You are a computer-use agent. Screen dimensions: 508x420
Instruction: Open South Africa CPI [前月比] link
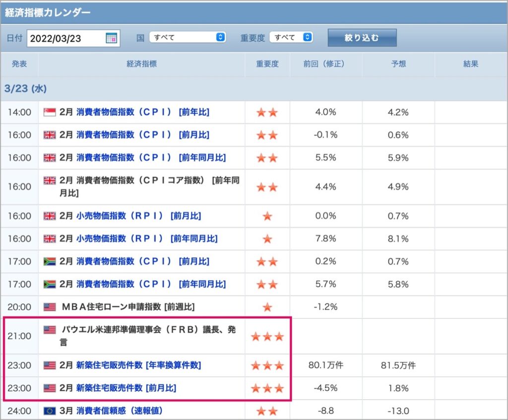[143, 261]
